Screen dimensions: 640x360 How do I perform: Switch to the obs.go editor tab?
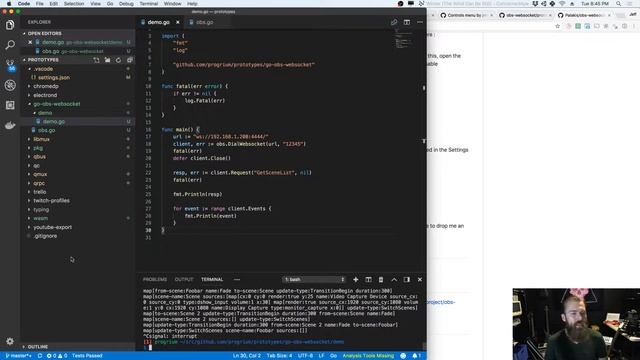[204, 22]
